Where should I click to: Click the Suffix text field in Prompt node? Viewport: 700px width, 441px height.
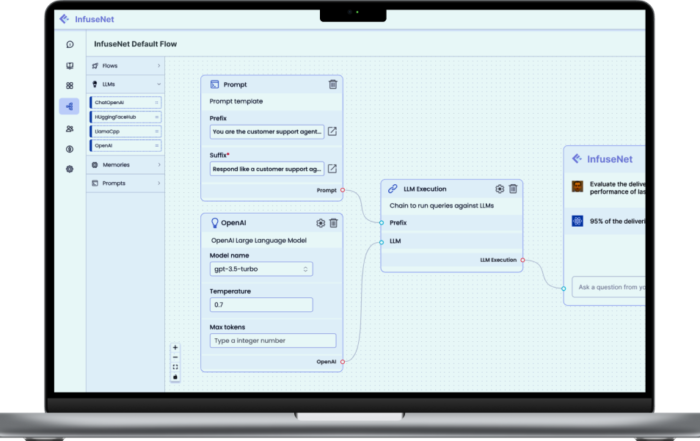(267, 169)
